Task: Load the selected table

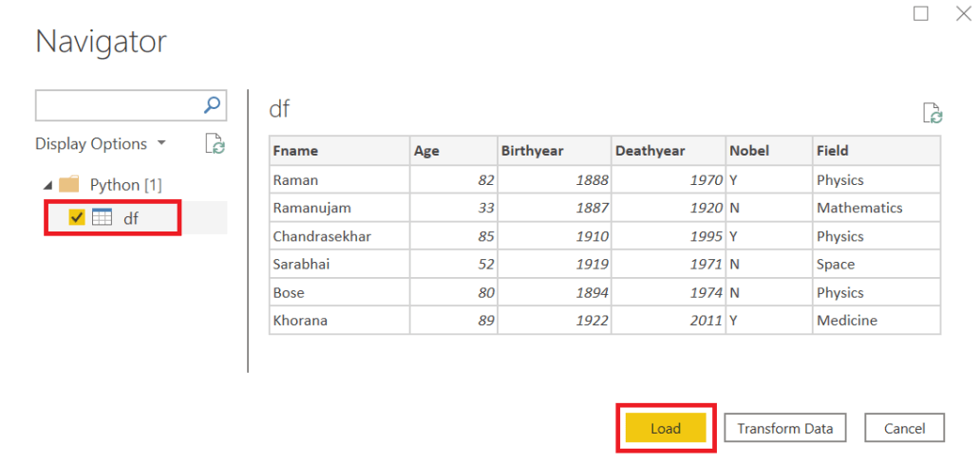Action: coord(666,429)
